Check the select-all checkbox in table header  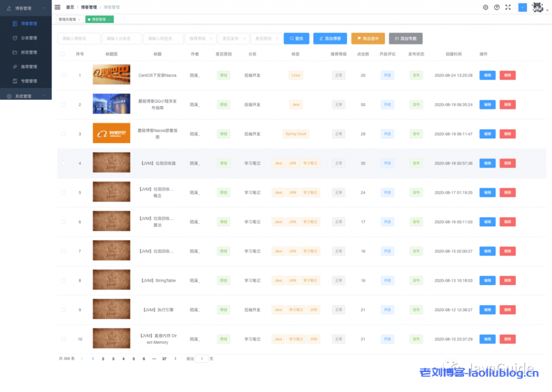pyautogui.click(x=62, y=54)
